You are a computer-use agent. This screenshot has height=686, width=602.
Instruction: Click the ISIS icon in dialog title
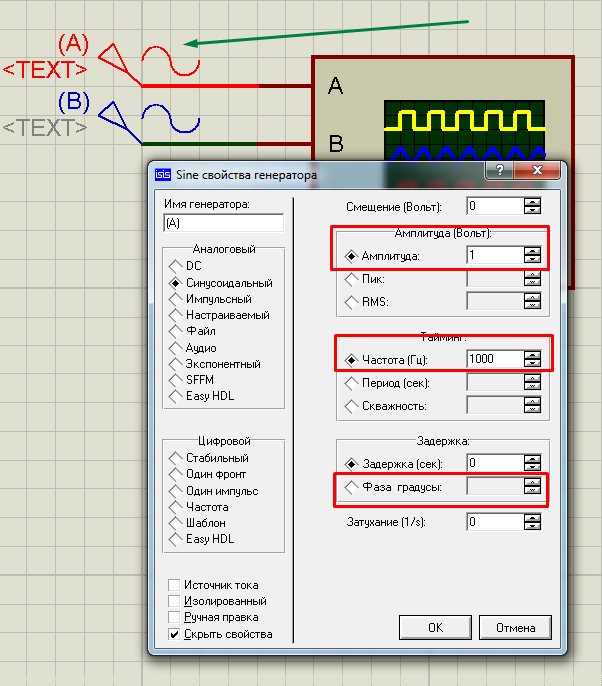[163, 175]
